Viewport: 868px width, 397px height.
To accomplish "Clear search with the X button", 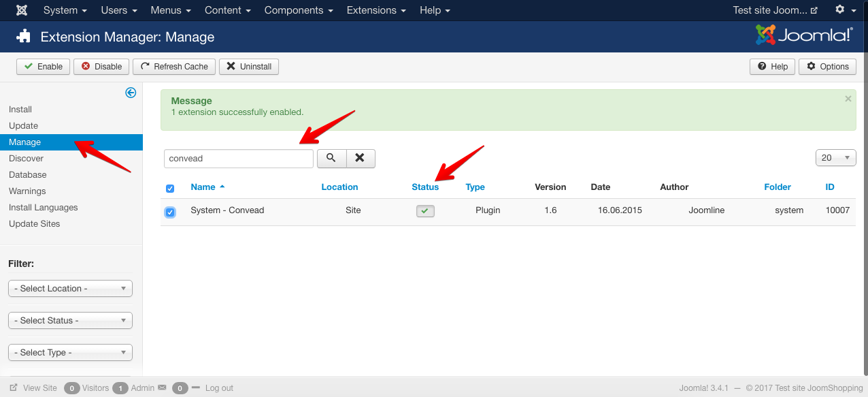I will point(361,158).
